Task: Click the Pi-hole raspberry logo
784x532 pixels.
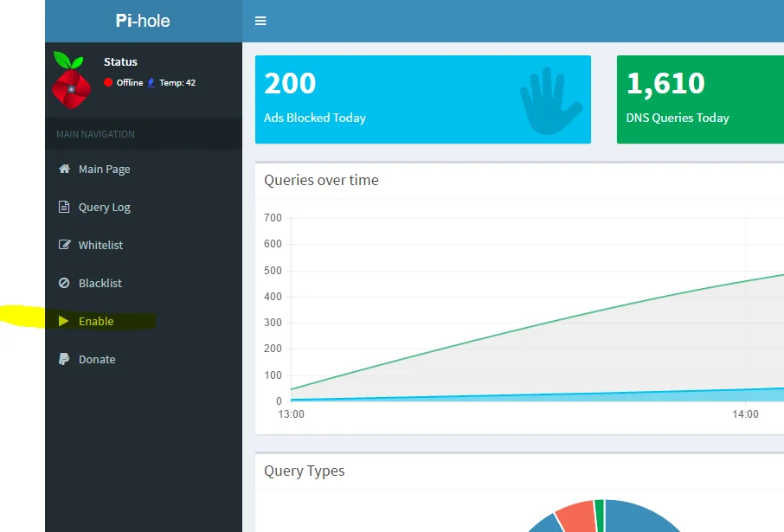Action: click(x=71, y=80)
